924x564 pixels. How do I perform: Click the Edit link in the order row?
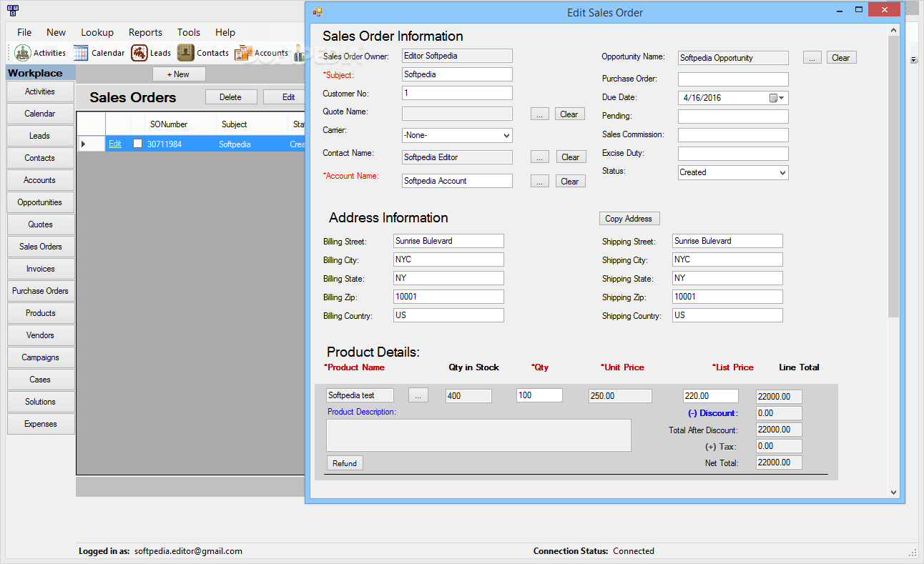[114, 144]
